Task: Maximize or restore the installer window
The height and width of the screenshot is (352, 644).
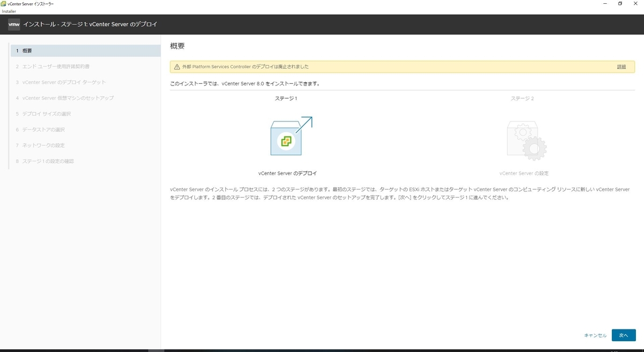Action: [x=620, y=4]
